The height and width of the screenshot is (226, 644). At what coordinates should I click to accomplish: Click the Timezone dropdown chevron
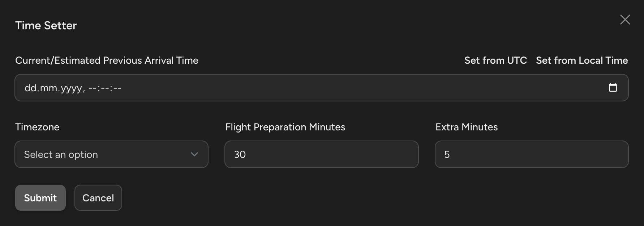194,154
